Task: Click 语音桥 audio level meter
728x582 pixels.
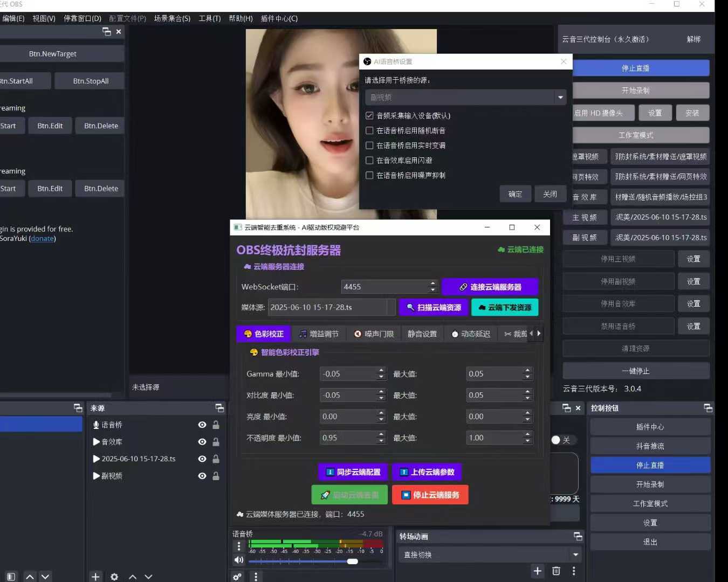Action: 315,543
